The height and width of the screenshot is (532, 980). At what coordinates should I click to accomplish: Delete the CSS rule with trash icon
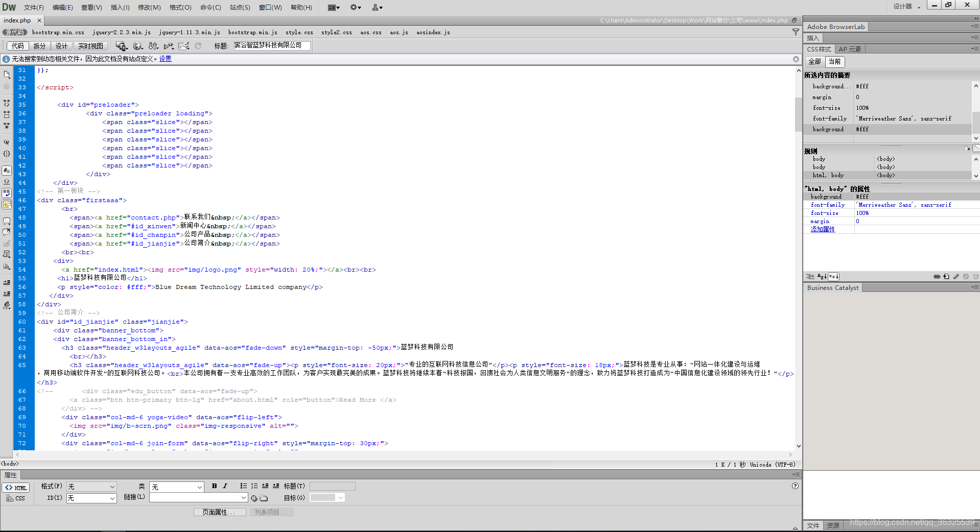point(975,276)
